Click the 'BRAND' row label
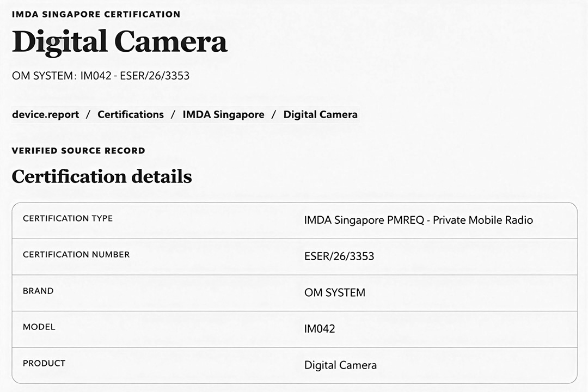 point(38,291)
